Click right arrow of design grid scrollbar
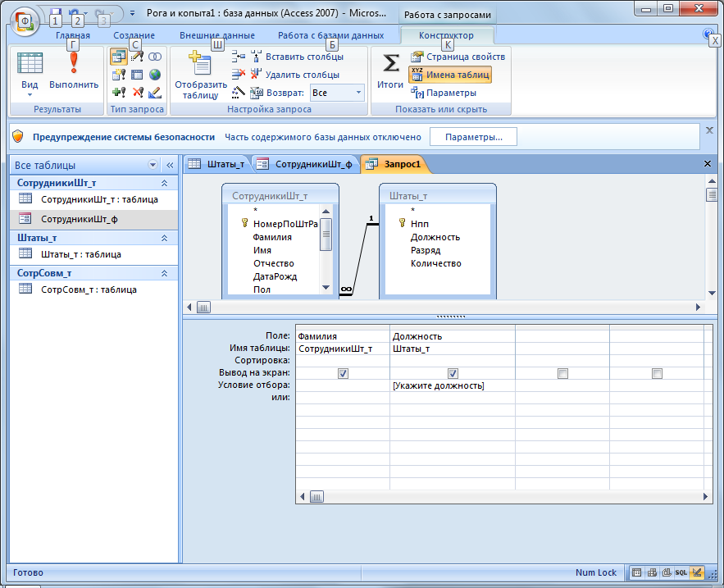724x588 pixels. point(705,496)
